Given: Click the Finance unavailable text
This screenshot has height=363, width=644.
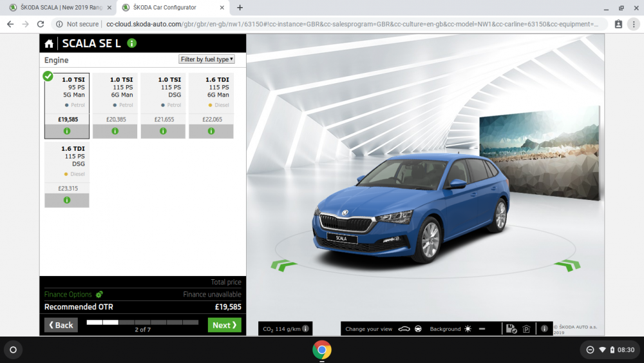Looking at the screenshot, I should point(213,295).
